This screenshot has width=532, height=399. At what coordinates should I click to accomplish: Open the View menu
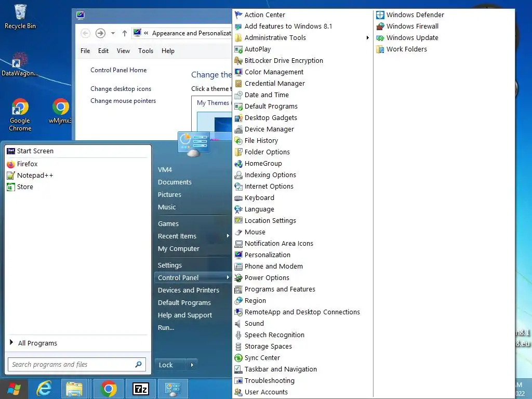123,51
